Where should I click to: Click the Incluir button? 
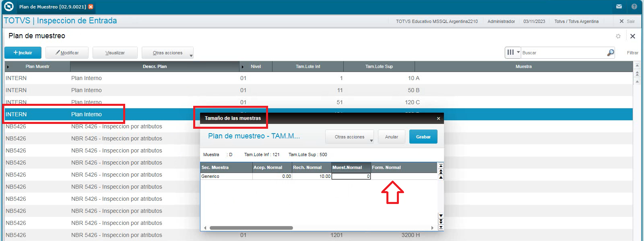coord(23,53)
